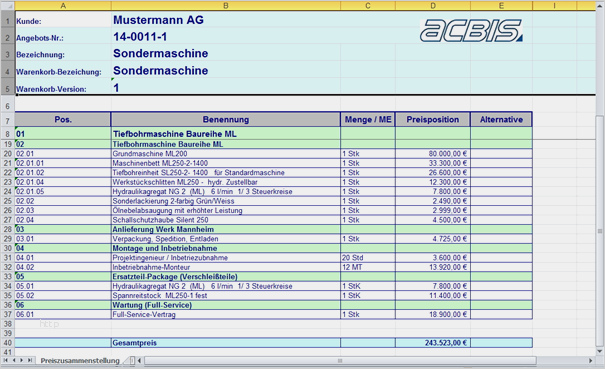Click the last sheet navigation arrow

click(x=29, y=361)
